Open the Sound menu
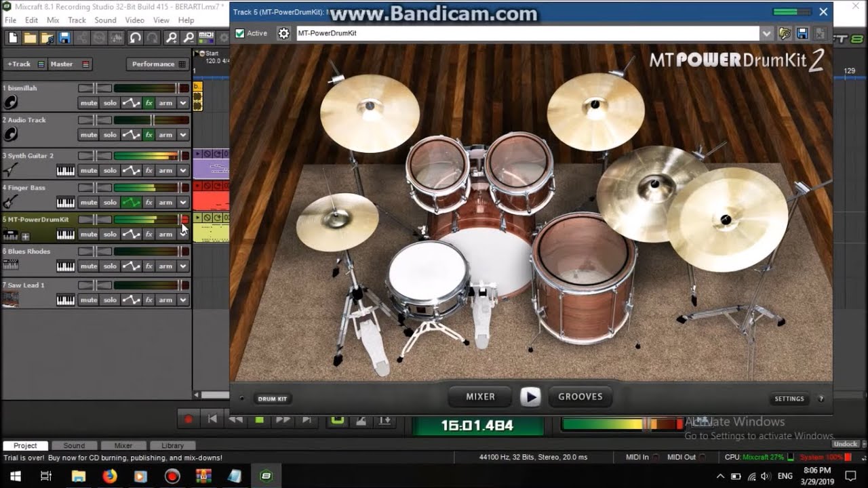This screenshot has width=868, height=488. pyautogui.click(x=105, y=20)
